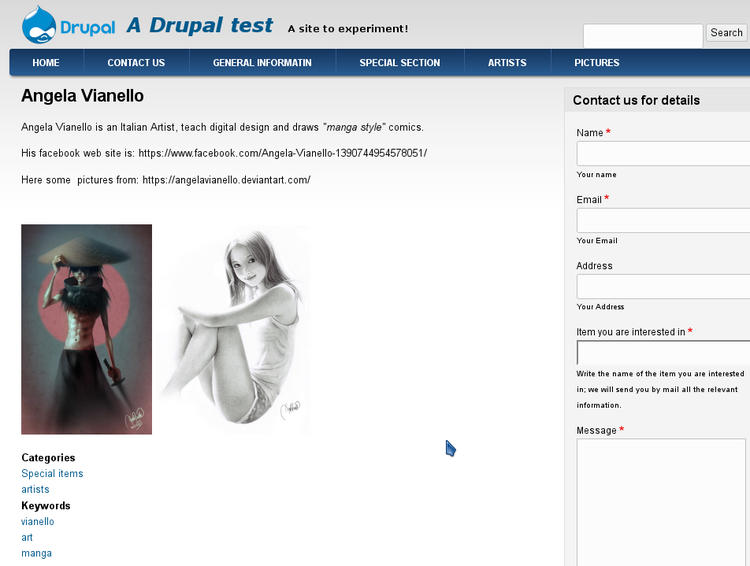
Task: Open the CONTACT US menu item
Action: (136, 63)
